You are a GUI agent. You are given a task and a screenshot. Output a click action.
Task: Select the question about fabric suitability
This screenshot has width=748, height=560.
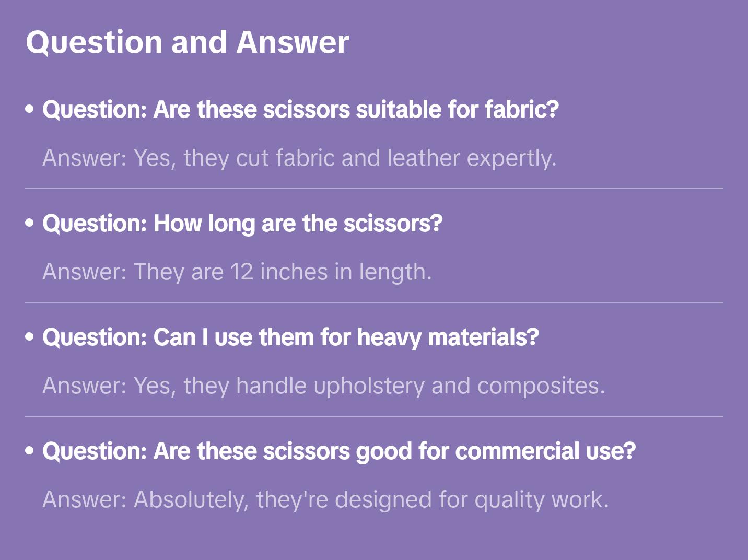tap(300, 110)
